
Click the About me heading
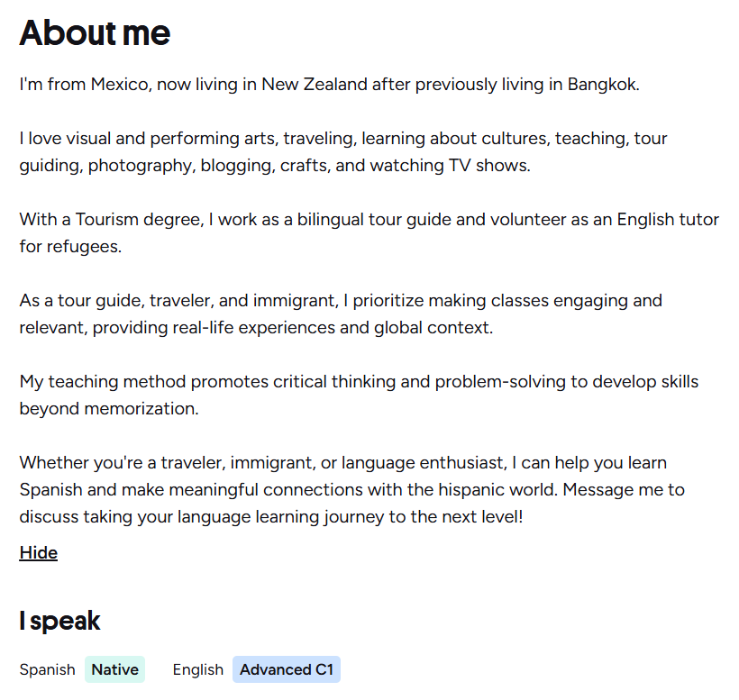point(95,33)
